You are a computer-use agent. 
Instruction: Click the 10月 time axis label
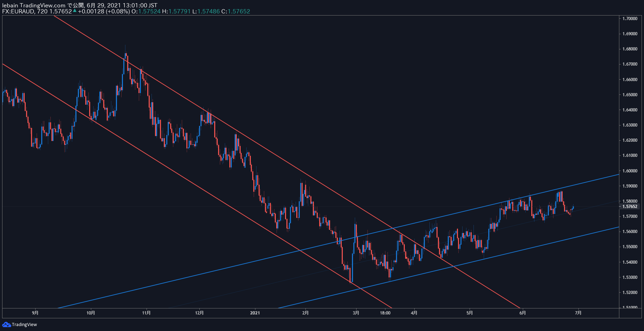click(91, 313)
